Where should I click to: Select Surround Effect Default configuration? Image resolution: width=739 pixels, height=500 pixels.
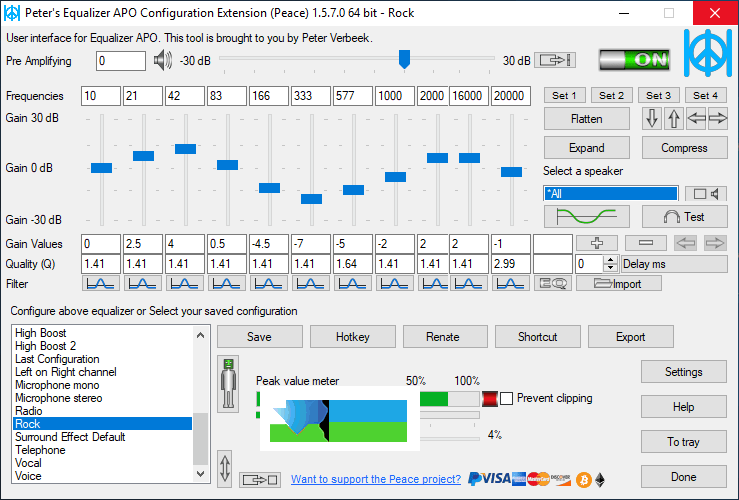coord(102,437)
